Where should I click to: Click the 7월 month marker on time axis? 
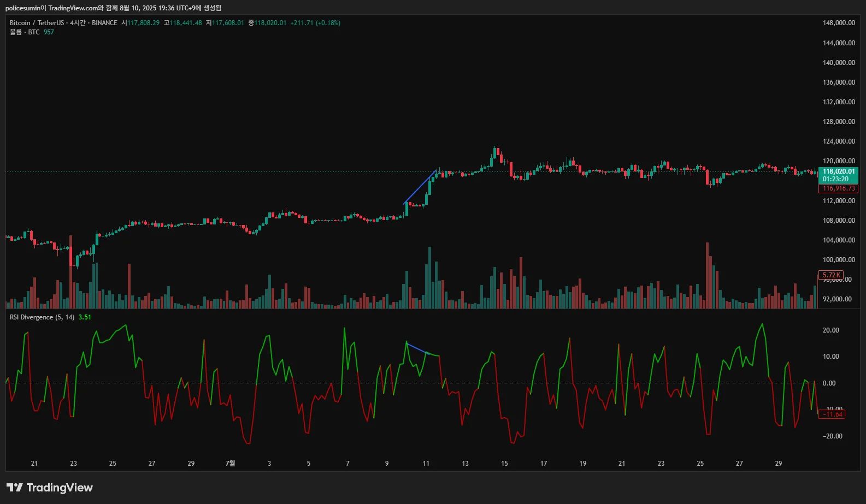coord(230,464)
